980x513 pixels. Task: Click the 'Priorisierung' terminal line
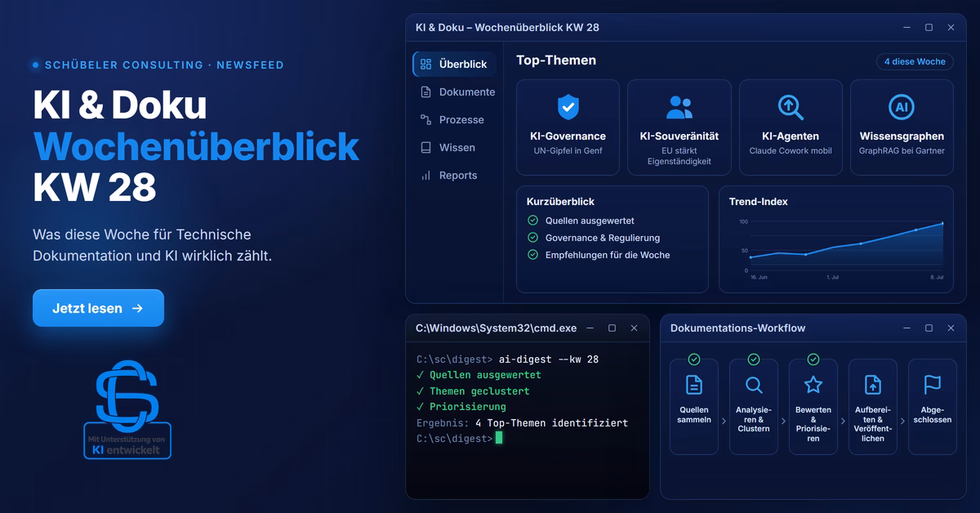[x=461, y=407]
